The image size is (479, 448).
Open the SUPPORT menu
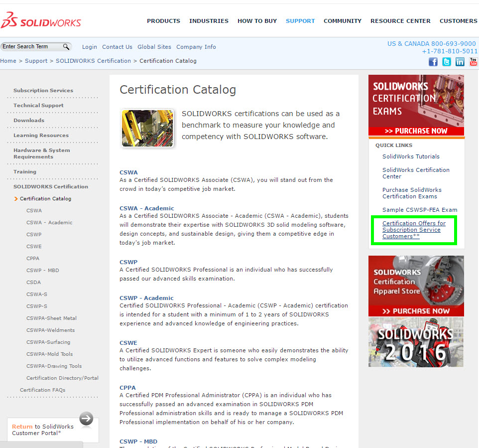tap(300, 21)
